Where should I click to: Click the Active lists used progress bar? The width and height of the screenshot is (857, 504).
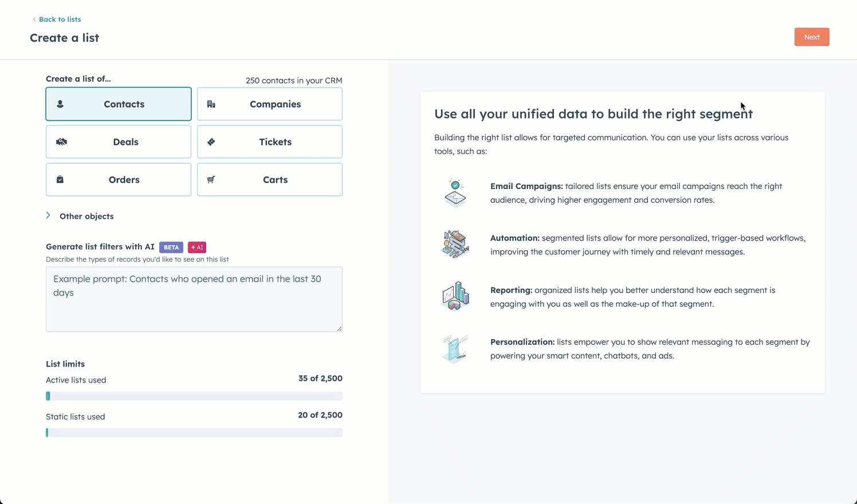194,396
